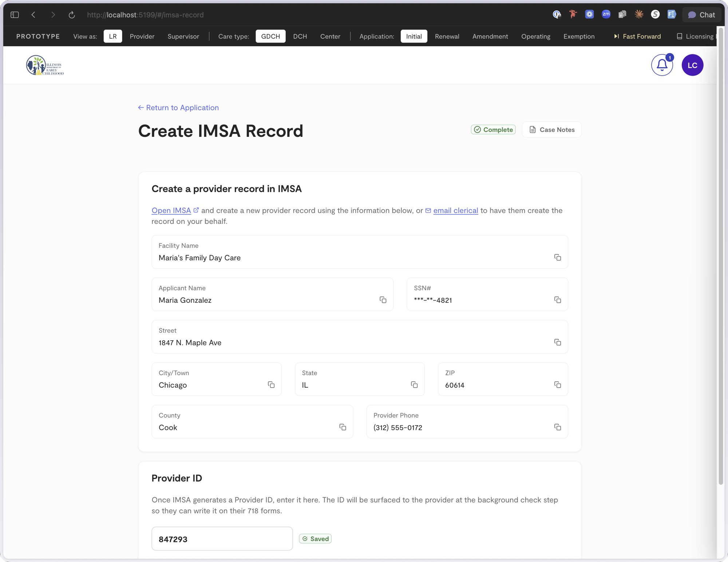Click the "60614" ZIP value
728x562 pixels.
[455, 385]
